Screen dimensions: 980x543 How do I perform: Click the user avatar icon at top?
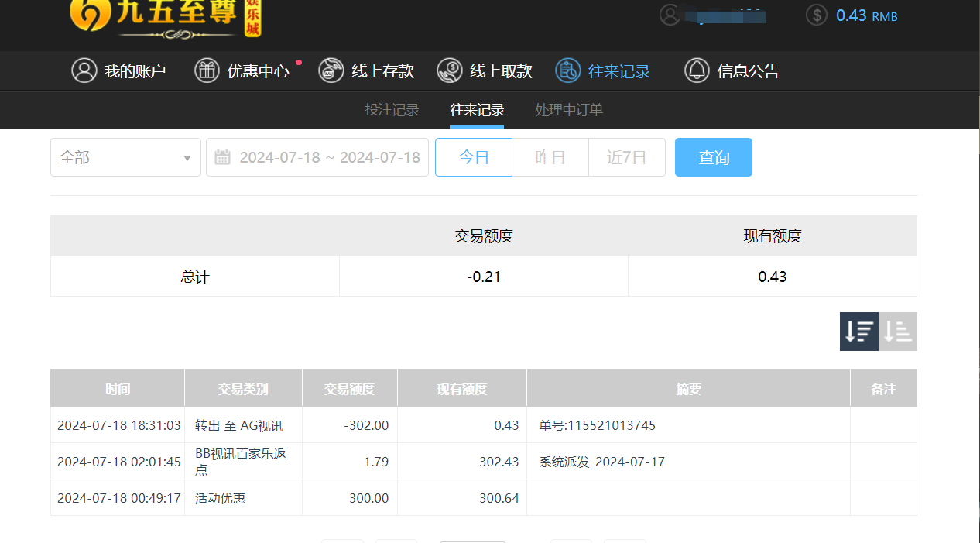tap(670, 15)
